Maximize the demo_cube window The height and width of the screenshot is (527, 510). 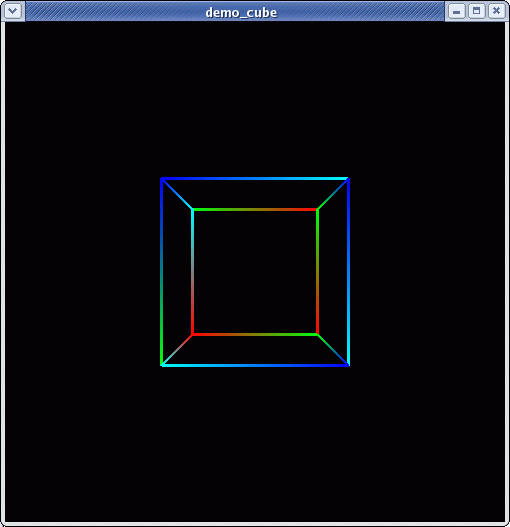click(x=476, y=11)
